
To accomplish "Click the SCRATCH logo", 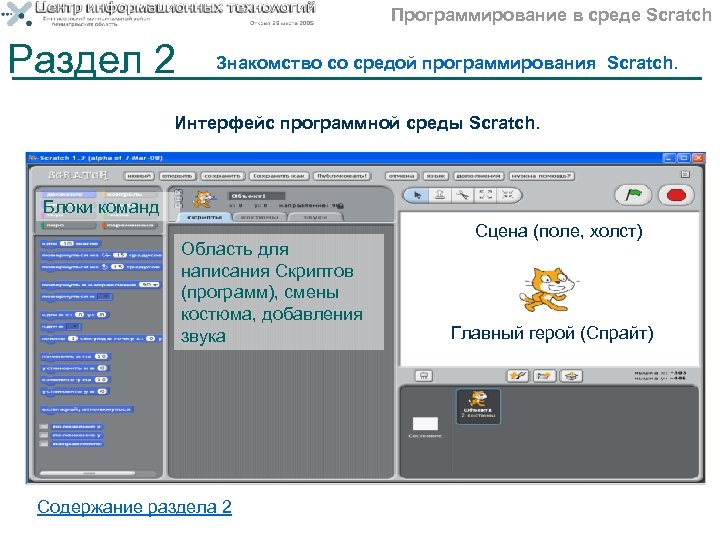I will 78,175.
